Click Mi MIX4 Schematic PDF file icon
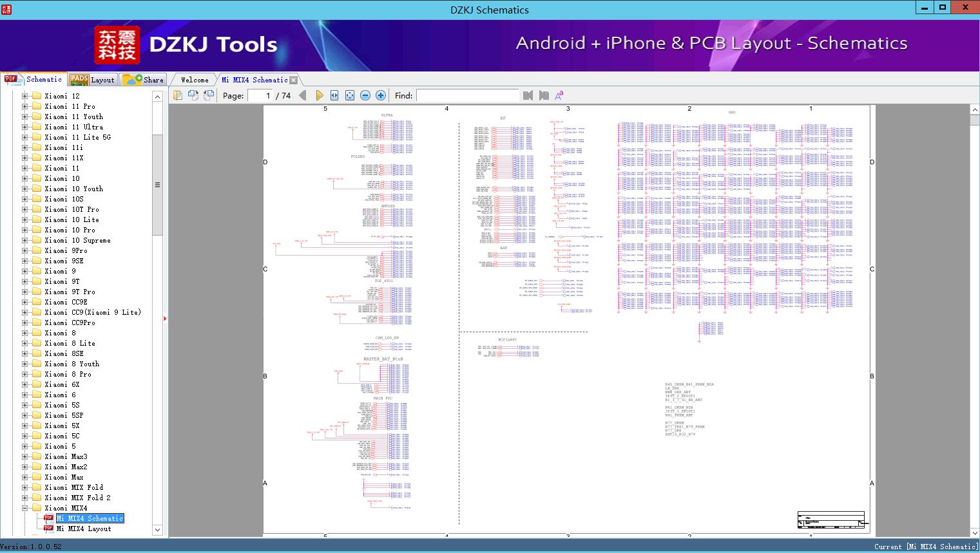 pyautogui.click(x=48, y=518)
